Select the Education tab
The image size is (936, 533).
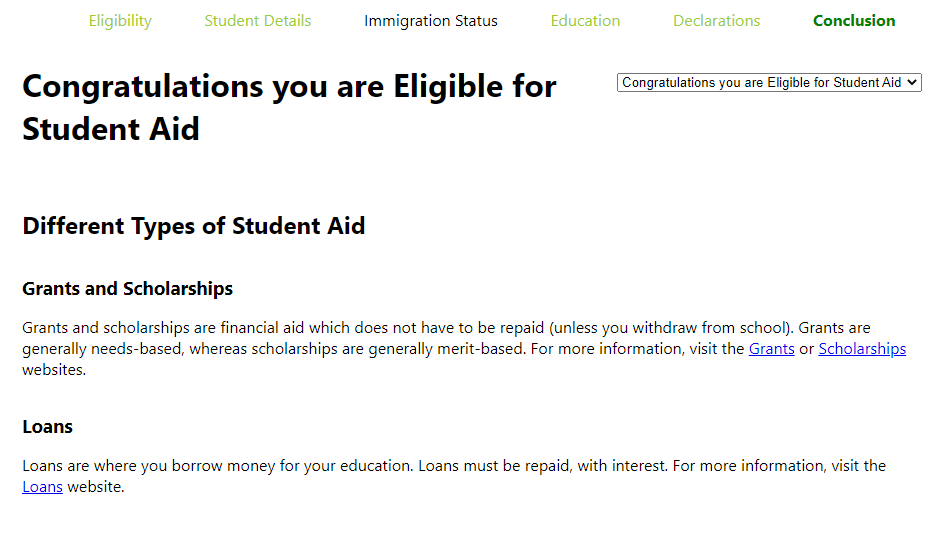pos(585,21)
